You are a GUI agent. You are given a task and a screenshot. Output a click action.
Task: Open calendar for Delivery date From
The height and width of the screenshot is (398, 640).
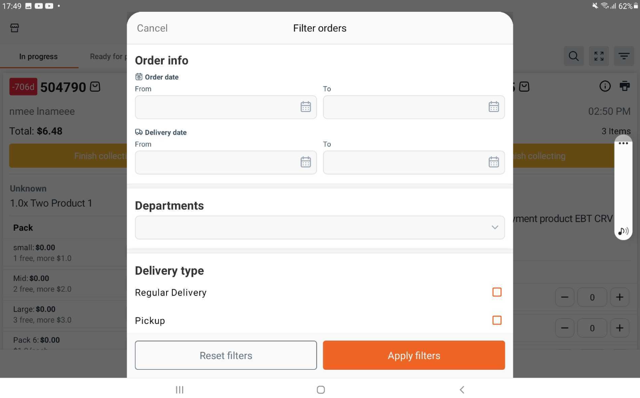[x=306, y=162]
